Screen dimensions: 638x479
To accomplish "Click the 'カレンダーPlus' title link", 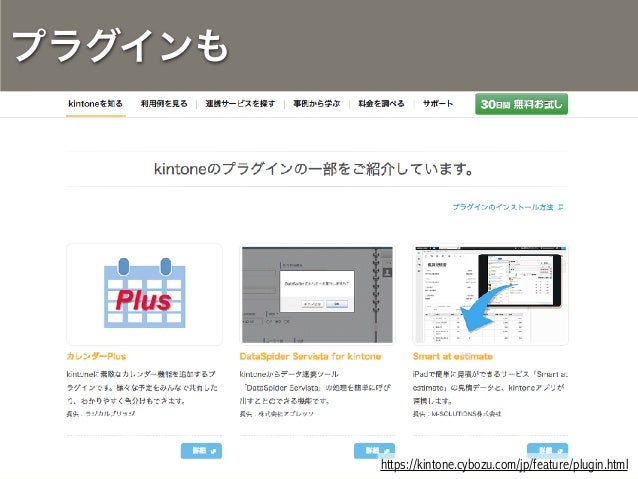I will [x=96, y=356].
